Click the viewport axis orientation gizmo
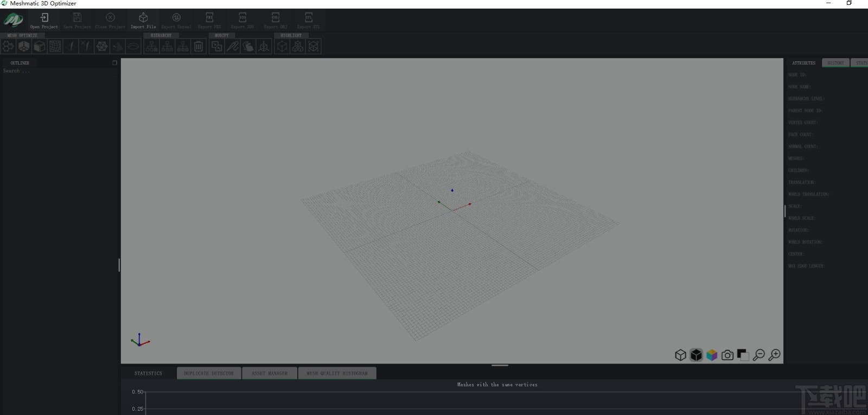Viewport: 868px width, 415px height. pos(140,340)
